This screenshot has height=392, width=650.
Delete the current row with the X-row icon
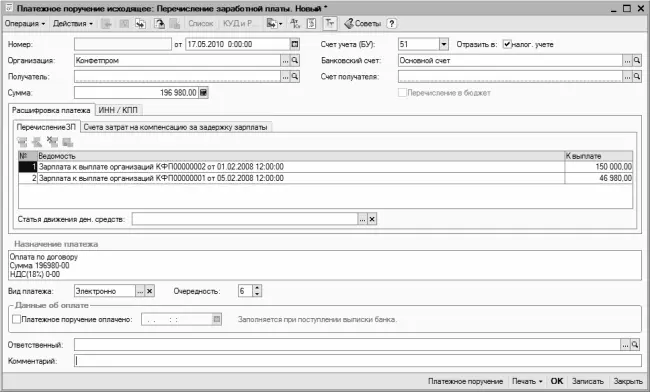(x=52, y=142)
